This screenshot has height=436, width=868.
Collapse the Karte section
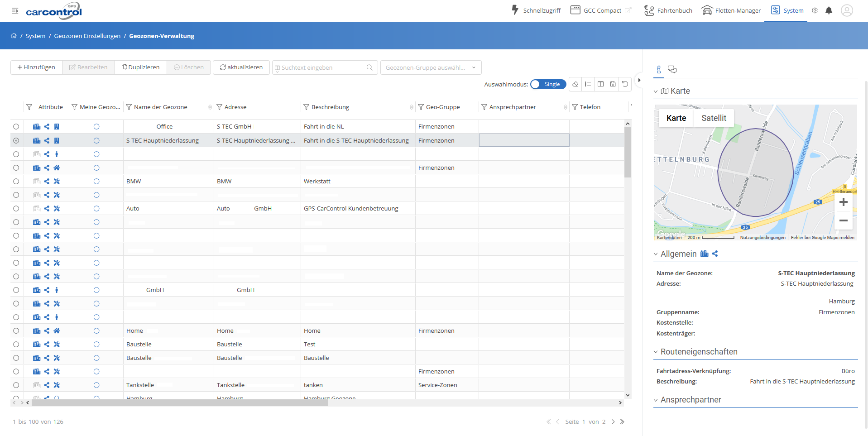(x=656, y=91)
